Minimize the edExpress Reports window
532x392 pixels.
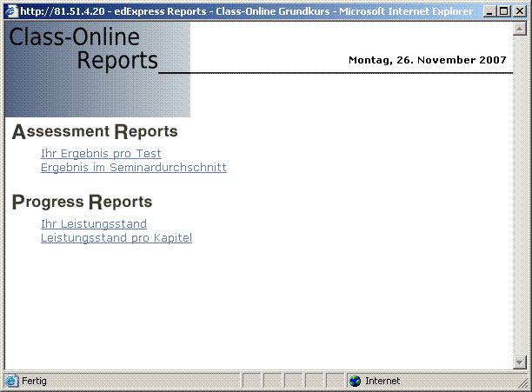coord(489,11)
